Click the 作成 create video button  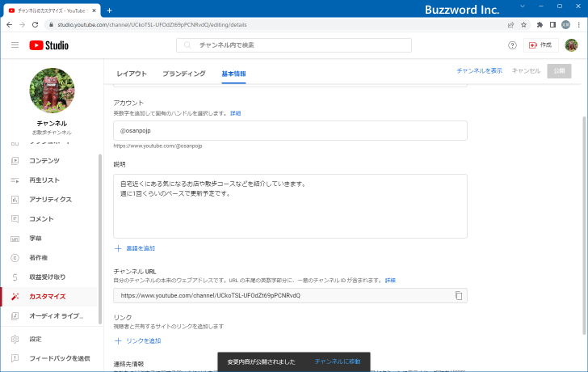coord(541,45)
